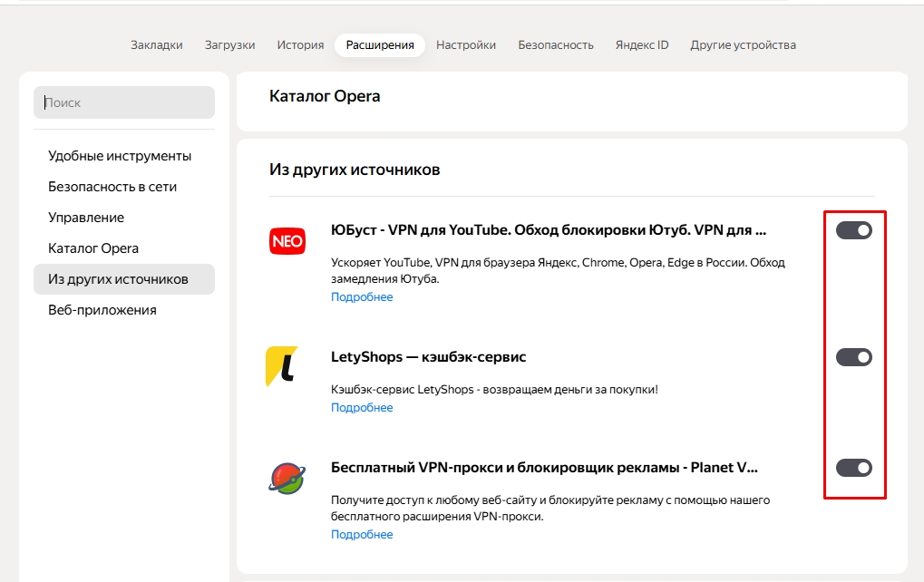924x582 pixels.
Task: Select Каталог Opera in the sidebar
Action: (x=124, y=248)
